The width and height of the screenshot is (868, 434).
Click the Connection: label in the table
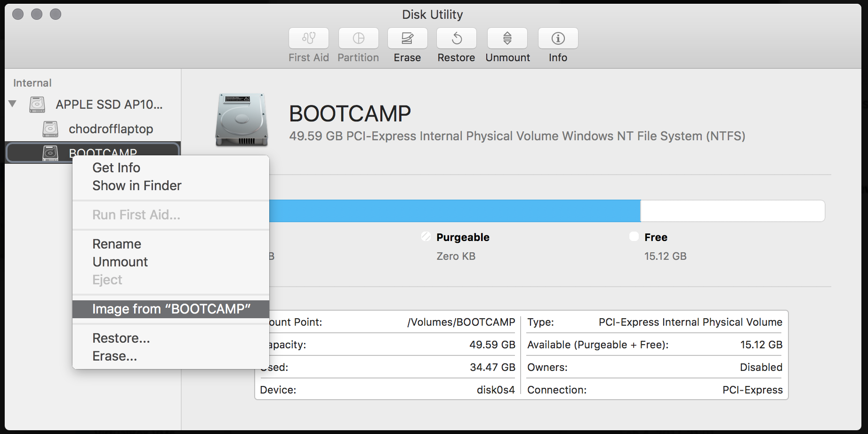557,390
